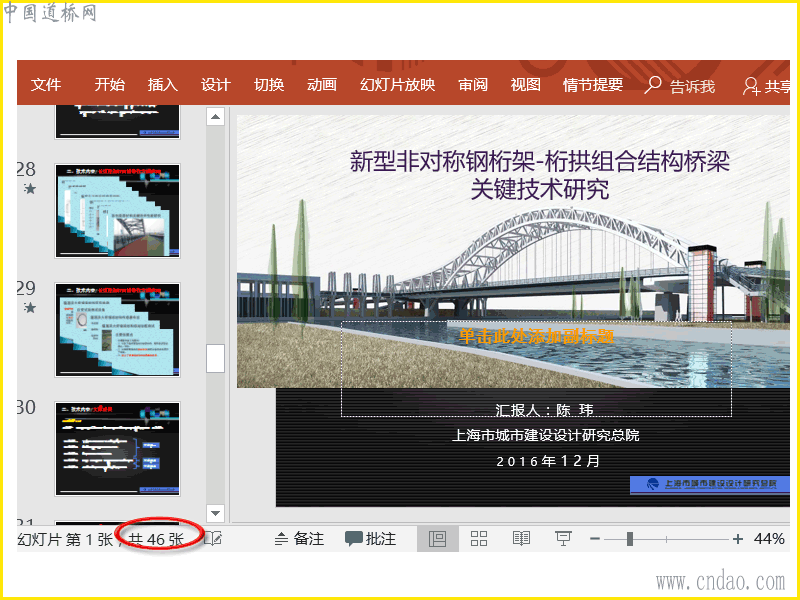This screenshot has height=600, width=800.
Task: Toggle the 备注 notes pane
Action: pyautogui.click(x=299, y=539)
